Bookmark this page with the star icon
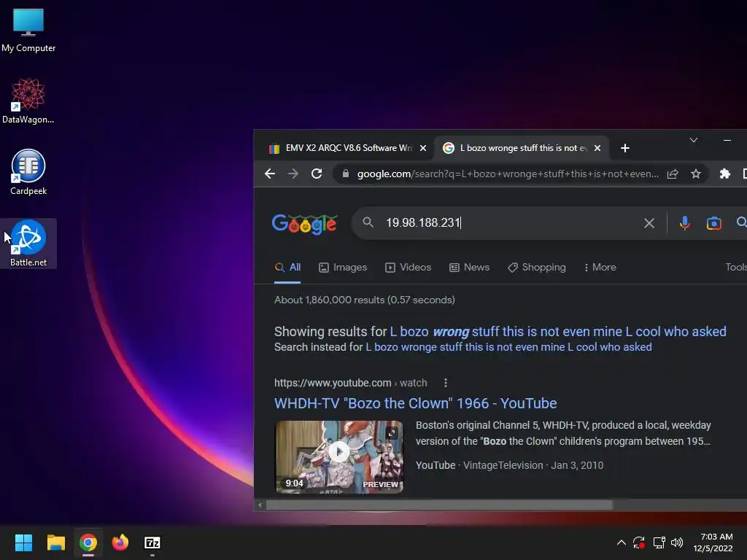 pyautogui.click(x=696, y=174)
